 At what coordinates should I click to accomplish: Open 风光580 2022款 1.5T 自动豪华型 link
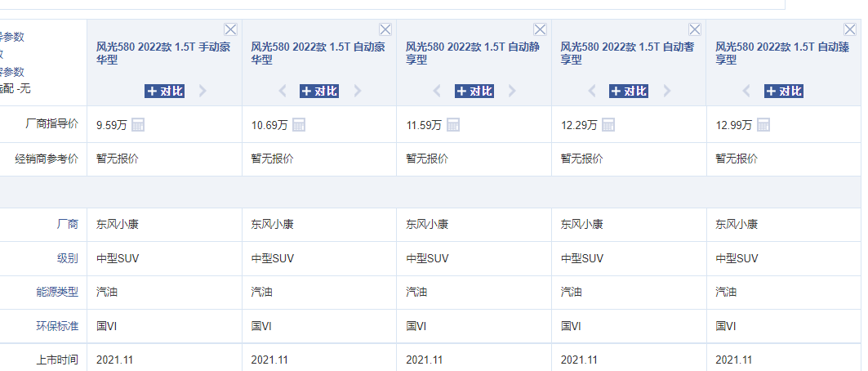coord(318,53)
